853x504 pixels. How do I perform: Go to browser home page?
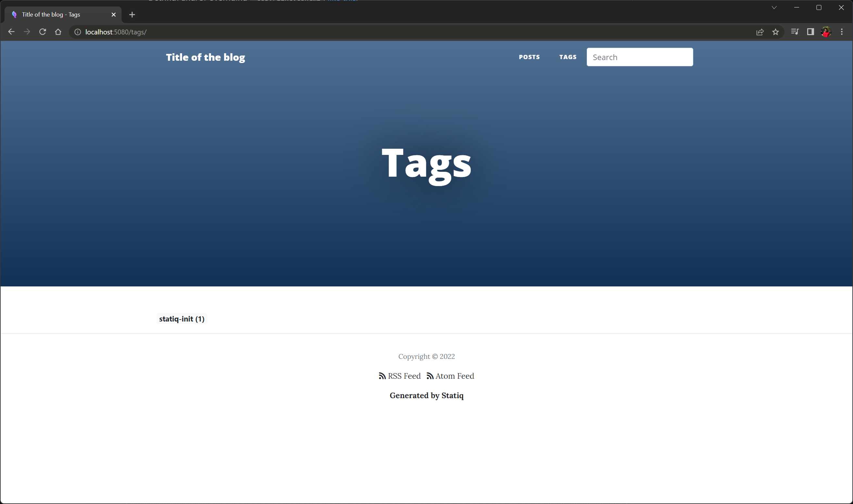pos(58,32)
